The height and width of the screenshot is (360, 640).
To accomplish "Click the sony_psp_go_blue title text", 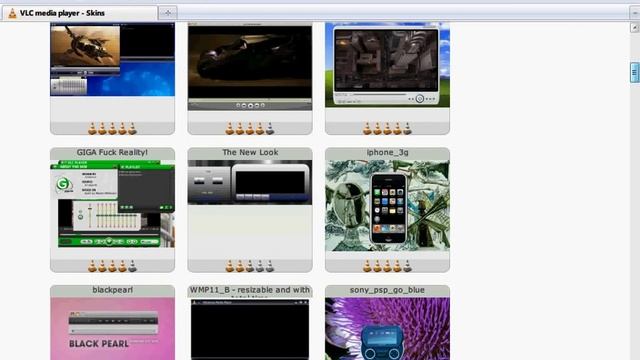I will click(x=387, y=290).
